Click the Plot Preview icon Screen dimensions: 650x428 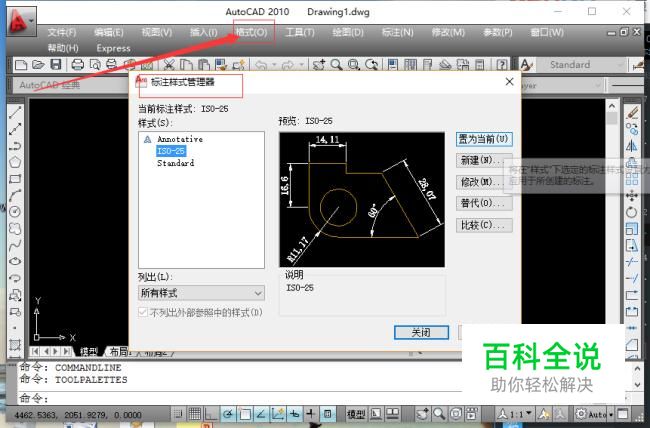point(95,65)
